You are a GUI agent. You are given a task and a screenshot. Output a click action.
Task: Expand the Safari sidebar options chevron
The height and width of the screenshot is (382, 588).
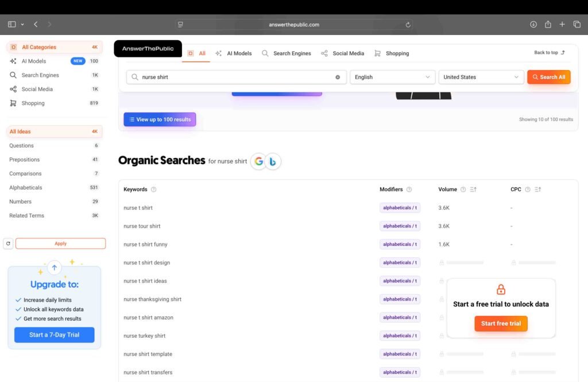point(22,25)
